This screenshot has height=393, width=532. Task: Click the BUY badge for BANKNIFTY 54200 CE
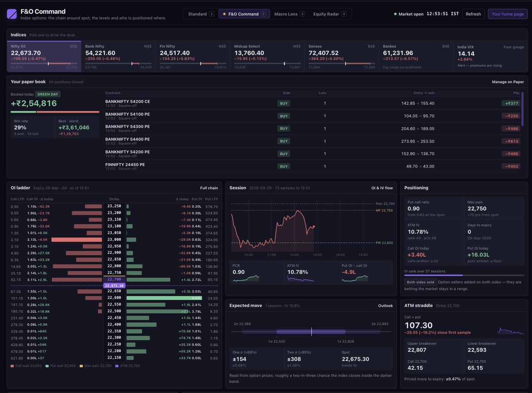[284, 103]
